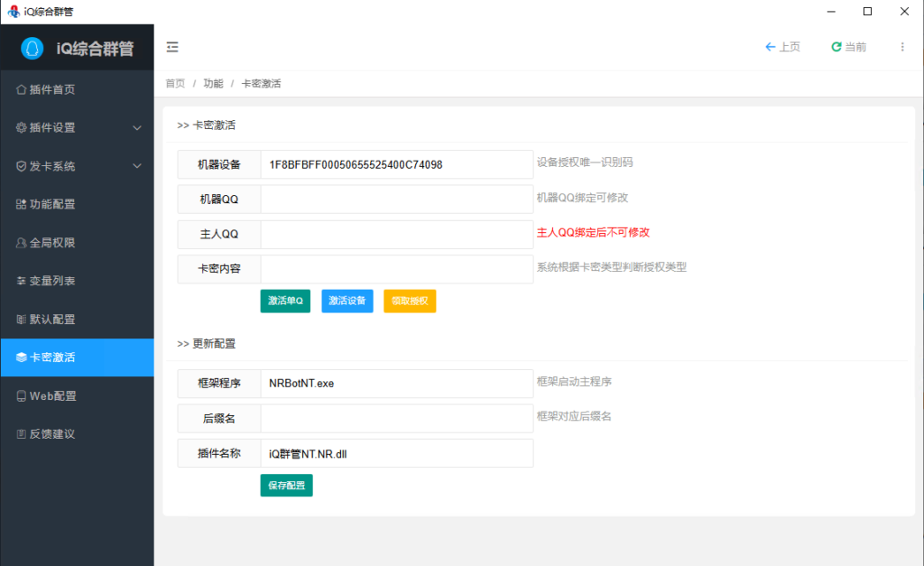Click the sliders icon next to 变量列表

pyautogui.click(x=22, y=282)
